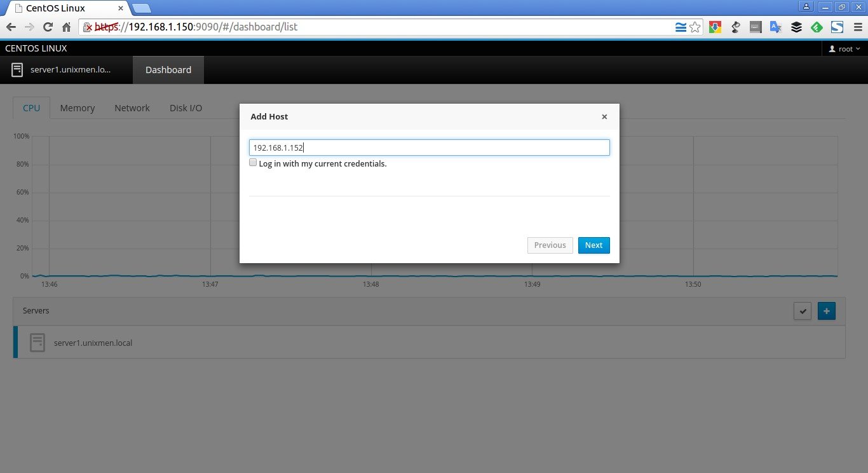The width and height of the screenshot is (868, 473).
Task: Switch to the Disk I/O graph tab
Action: point(186,108)
